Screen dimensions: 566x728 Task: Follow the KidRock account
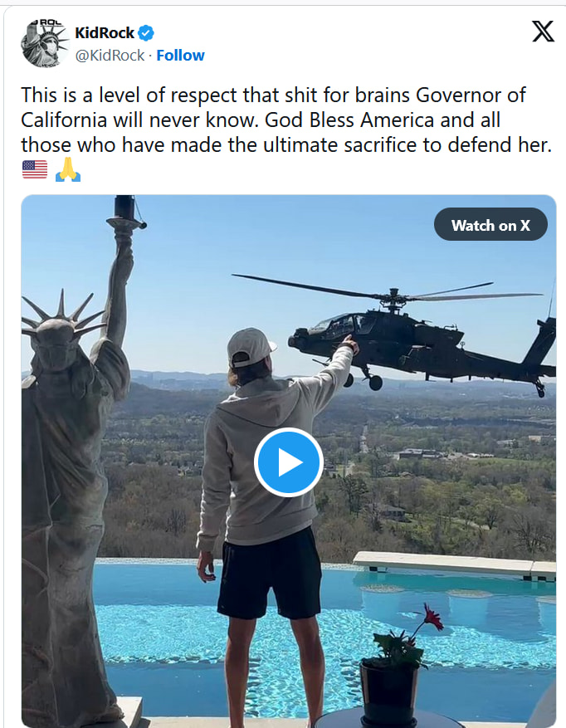tap(180, 56)
